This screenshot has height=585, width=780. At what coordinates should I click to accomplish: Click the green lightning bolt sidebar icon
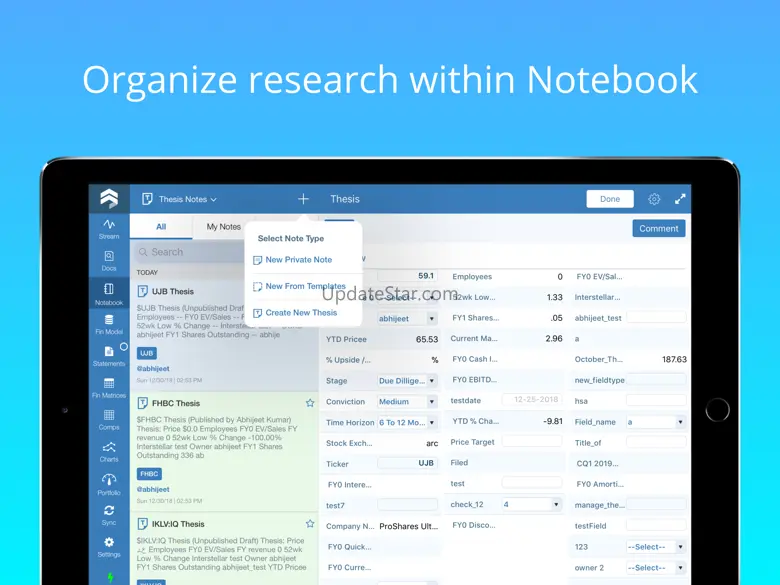pos(110,578)
